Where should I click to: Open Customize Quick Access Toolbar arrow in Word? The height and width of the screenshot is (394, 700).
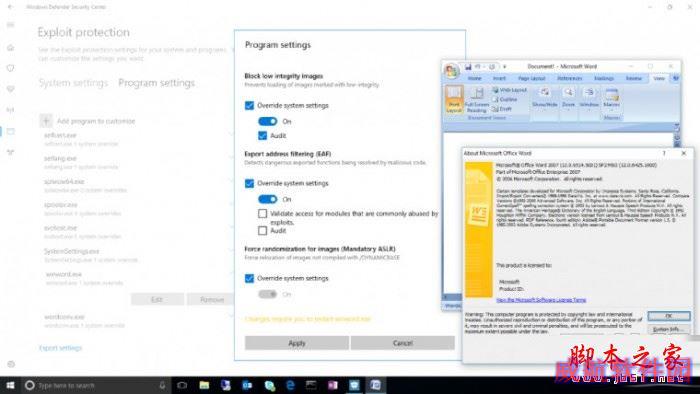[504, 67]
